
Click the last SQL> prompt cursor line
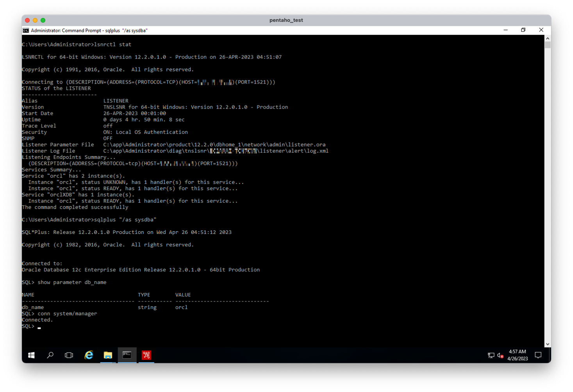(x=32, y=326)
